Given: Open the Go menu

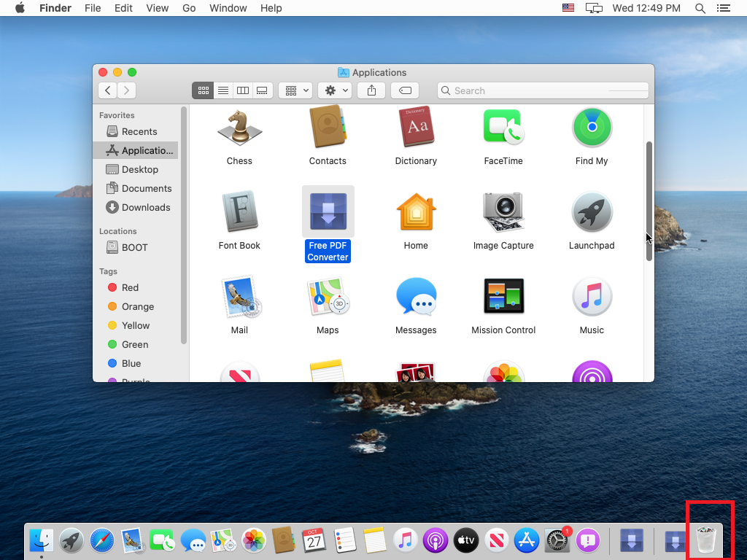Looking at the screenshot, I should click(x=189, y=8).
